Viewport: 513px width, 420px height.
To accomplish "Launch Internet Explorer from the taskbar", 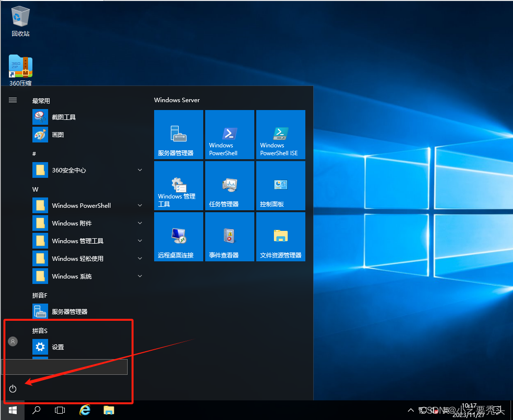I will click(85, 410).
